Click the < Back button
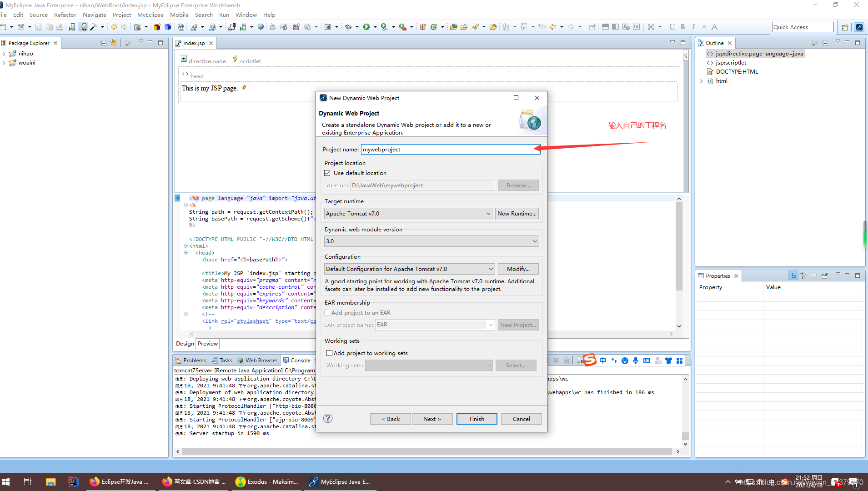 coord(391,419)
